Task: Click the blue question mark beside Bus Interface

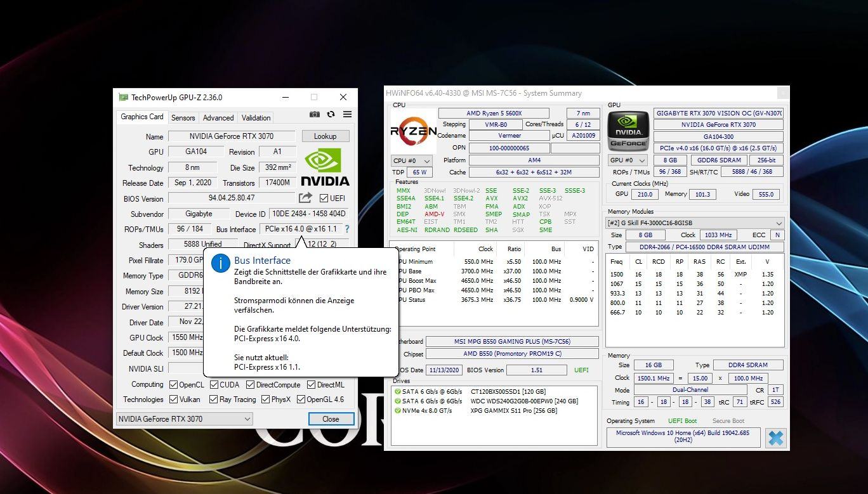Action: tap(347, 229)
